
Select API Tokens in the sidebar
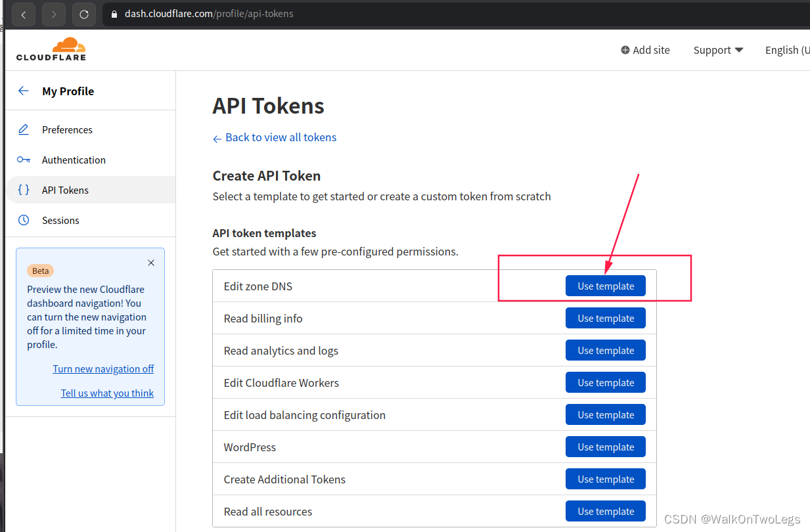[91, 190]
